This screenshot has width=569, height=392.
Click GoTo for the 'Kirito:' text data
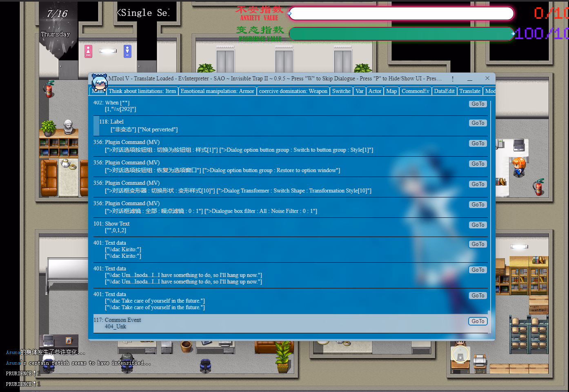478,244
